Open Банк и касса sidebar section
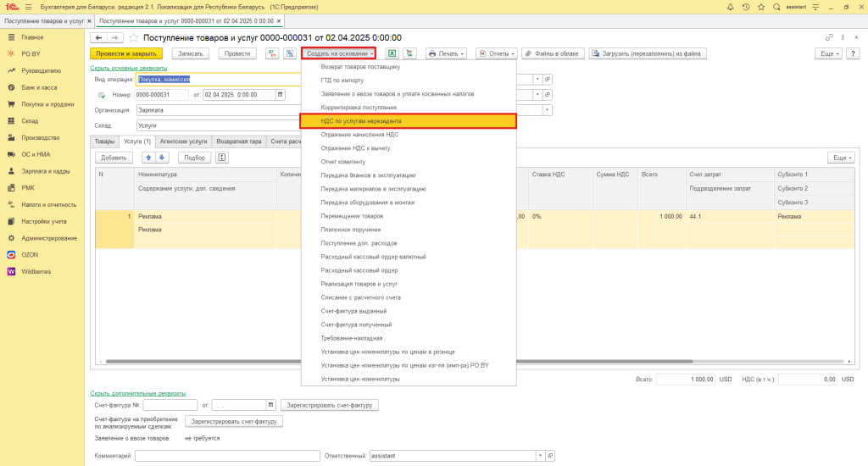Image resolution: width=868 pixels, height=466 pixels. (39, 87)
